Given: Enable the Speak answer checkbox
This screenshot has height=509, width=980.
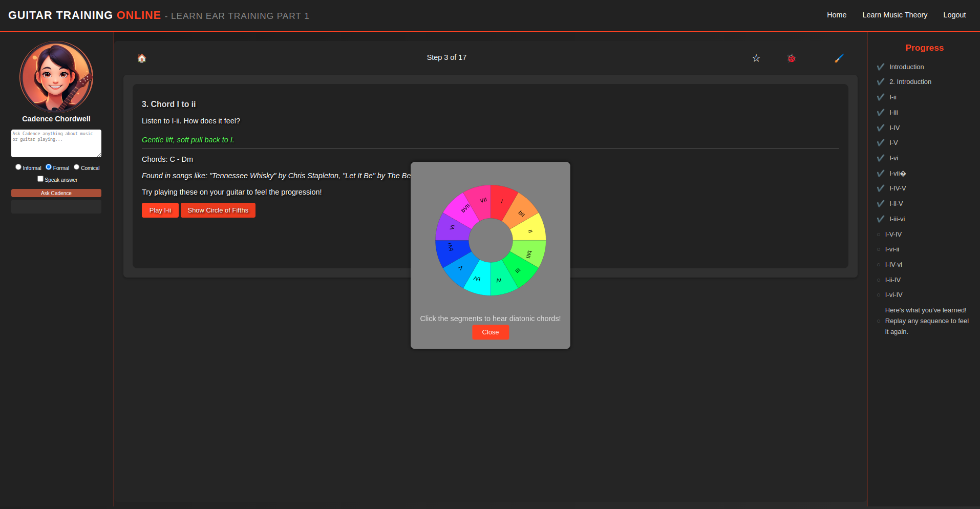Looking at the screenshot, I should pyautogui.click(x=40, y=179).
